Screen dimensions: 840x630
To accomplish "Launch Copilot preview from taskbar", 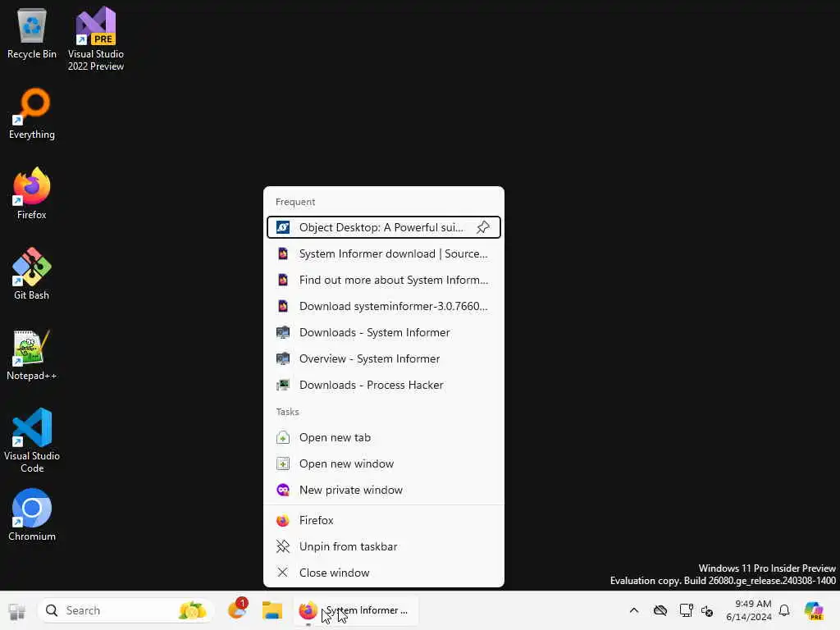I will [814, 610].
